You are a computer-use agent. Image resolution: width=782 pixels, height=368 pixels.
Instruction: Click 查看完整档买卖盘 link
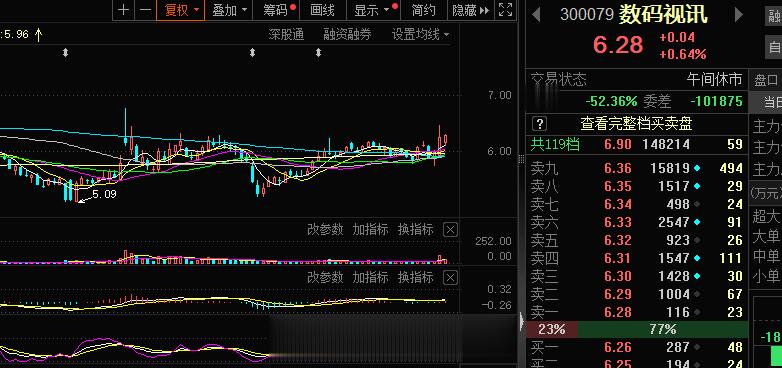click(636, 123)
